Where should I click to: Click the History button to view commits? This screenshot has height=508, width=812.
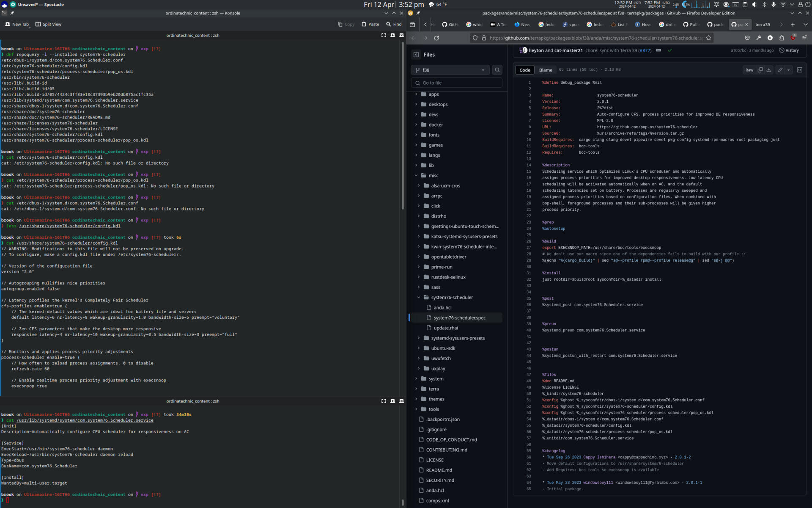click(x=789, y=50)
